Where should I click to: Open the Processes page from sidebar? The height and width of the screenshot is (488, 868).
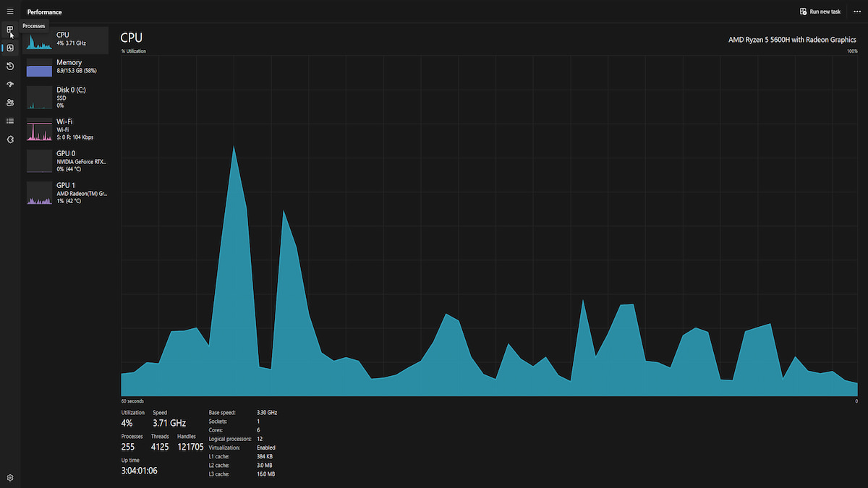click(x=10, y=30)
